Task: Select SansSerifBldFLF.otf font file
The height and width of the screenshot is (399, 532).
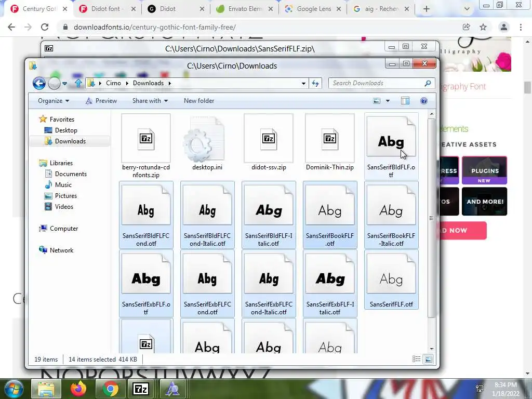Action: pyautogui.click(x=391, y=146)
